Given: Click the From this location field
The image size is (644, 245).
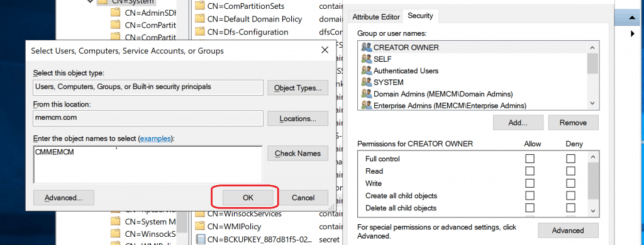Looking at the screenshot, I should 148,118.
